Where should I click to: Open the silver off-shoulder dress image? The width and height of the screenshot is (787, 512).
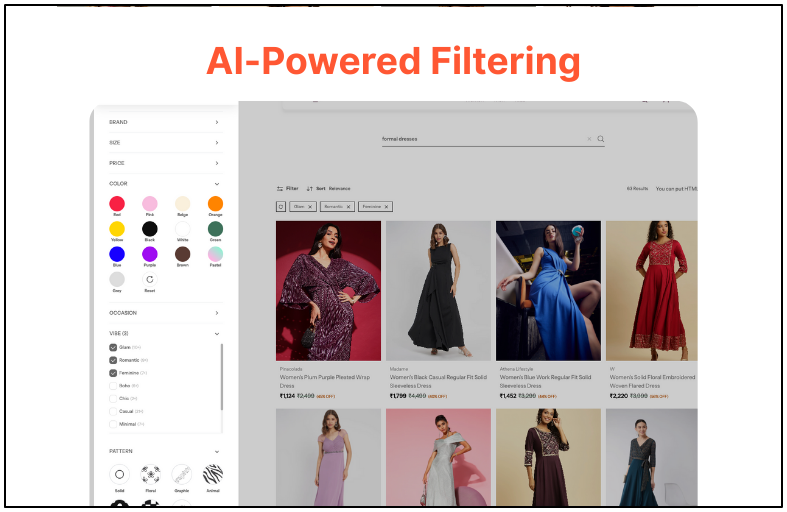(x=438, y=457)
